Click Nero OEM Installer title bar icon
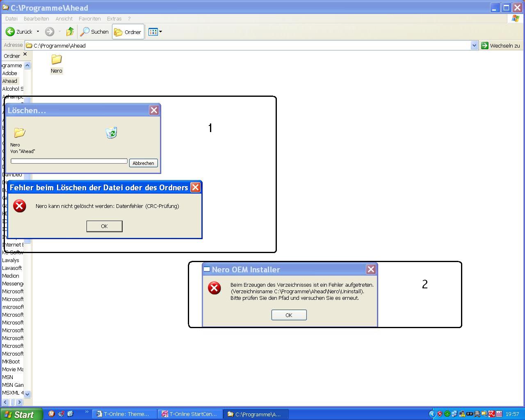The width and height of the screenshot is (525, 420). (x=207, y=269)
